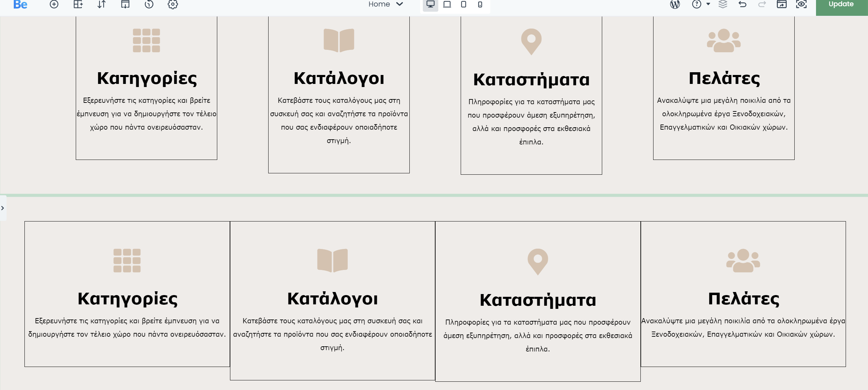Select top-row paragraph starting 'Κατεβάστε τους καταλόγους'
The width and height of the screenshot is (868, 390).
click(x=339, y=120)
